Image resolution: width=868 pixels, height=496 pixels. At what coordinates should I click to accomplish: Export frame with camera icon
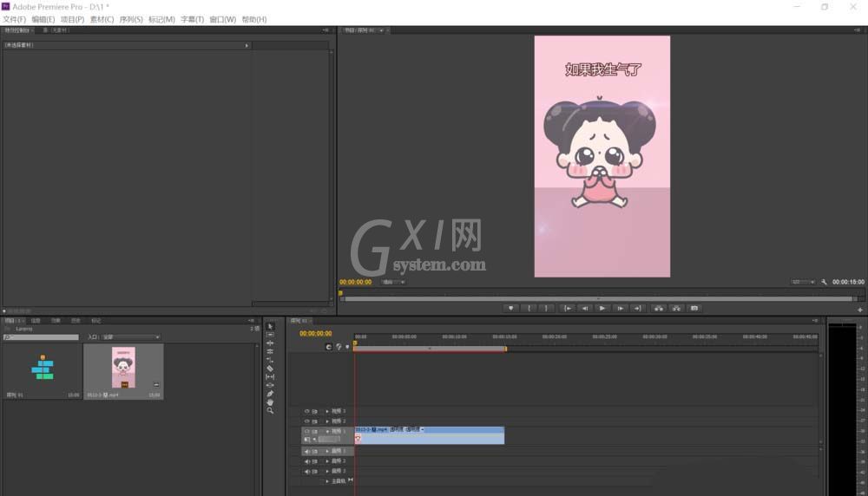coord(694,309)
